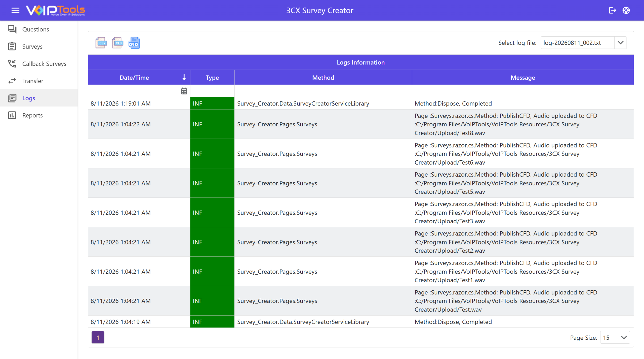Image resolution: width=644 pixels, height=359 pixels.
Task: Export logs as XLS file
Action: (x=118, y=43)
